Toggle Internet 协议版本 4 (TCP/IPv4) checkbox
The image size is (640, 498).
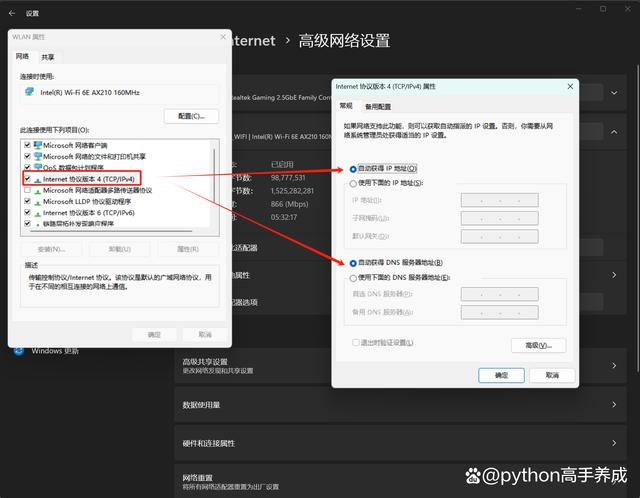coord(27,178)
